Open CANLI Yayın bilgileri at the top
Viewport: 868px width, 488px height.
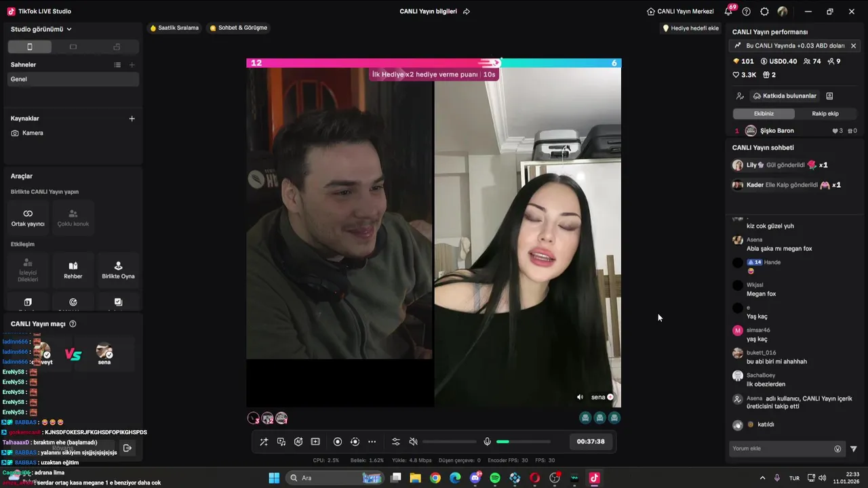coord(428,12)
